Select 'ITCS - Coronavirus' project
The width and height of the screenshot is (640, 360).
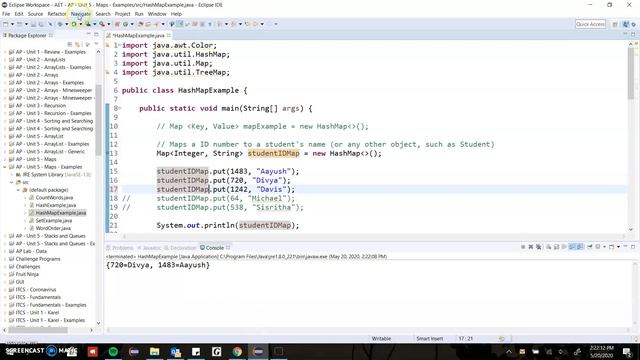[36, 290]
